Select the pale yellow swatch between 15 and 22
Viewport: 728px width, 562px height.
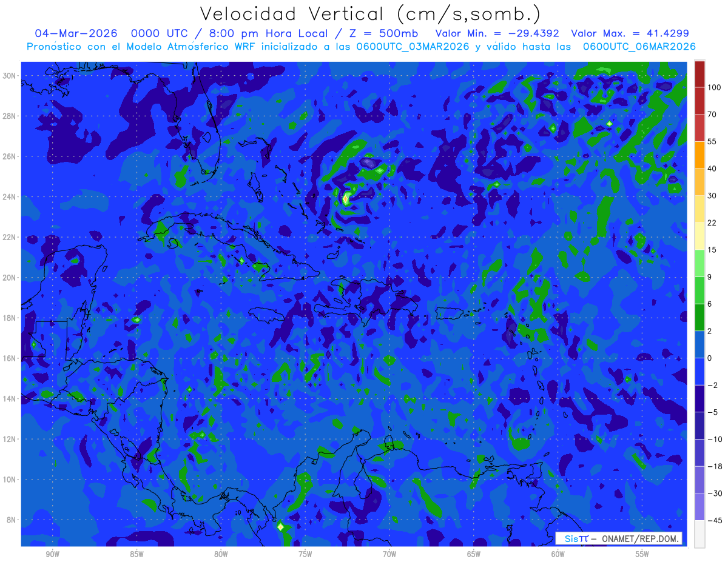coord(699,236)
